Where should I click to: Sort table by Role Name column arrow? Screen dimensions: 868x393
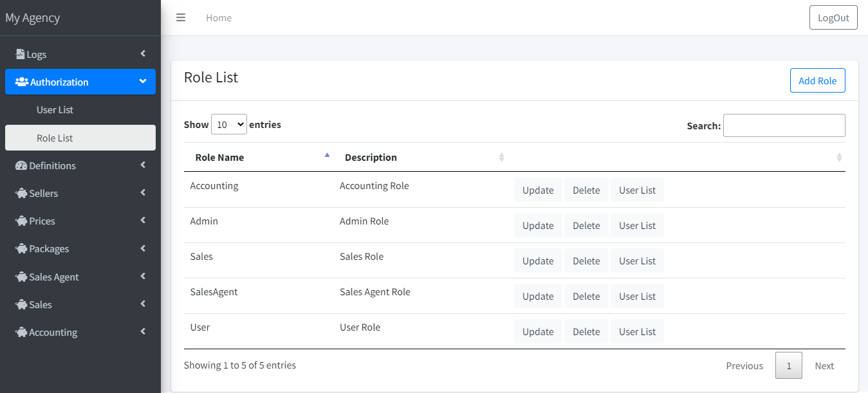tap(327, 155)
